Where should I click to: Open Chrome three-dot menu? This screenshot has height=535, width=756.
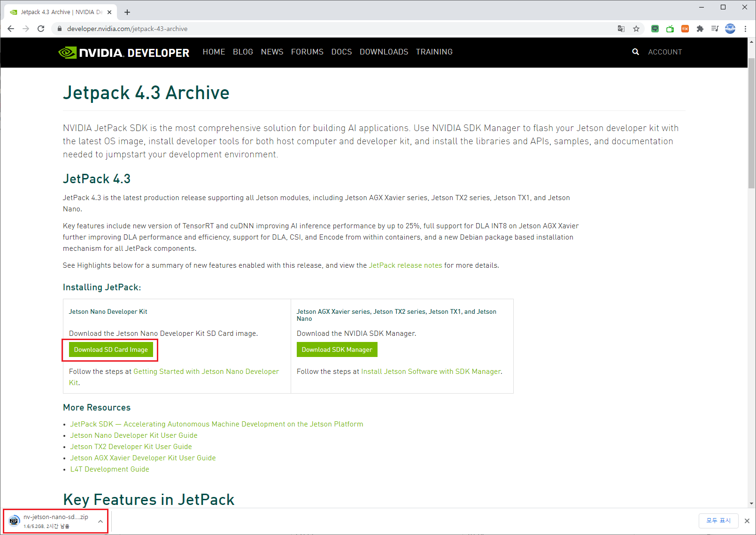click(745, 29)
